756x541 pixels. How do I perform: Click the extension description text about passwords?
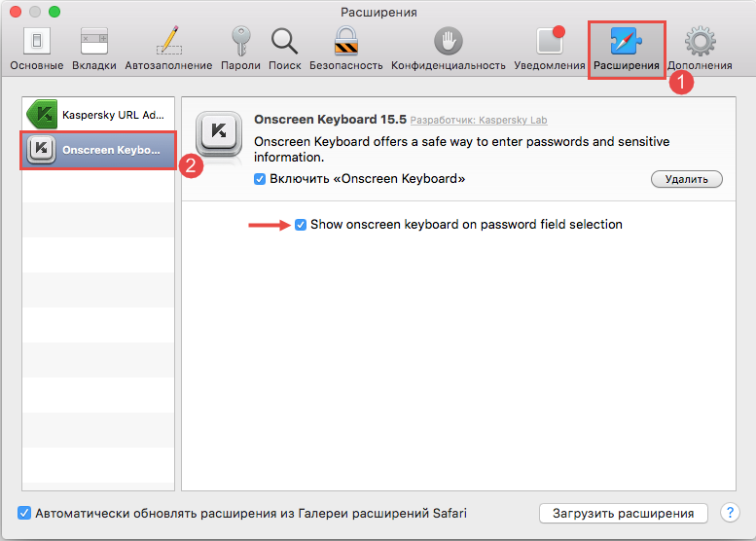[x=462, y=149]
